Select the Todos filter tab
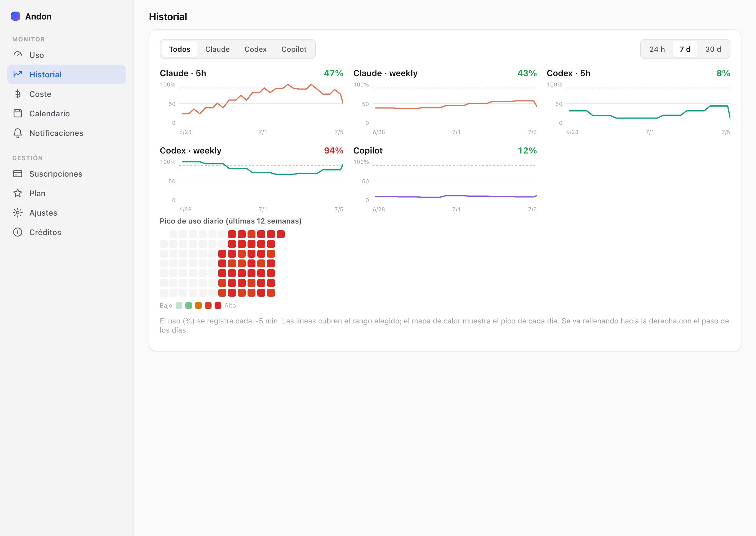756x536 pixels. tap(180, 49)
